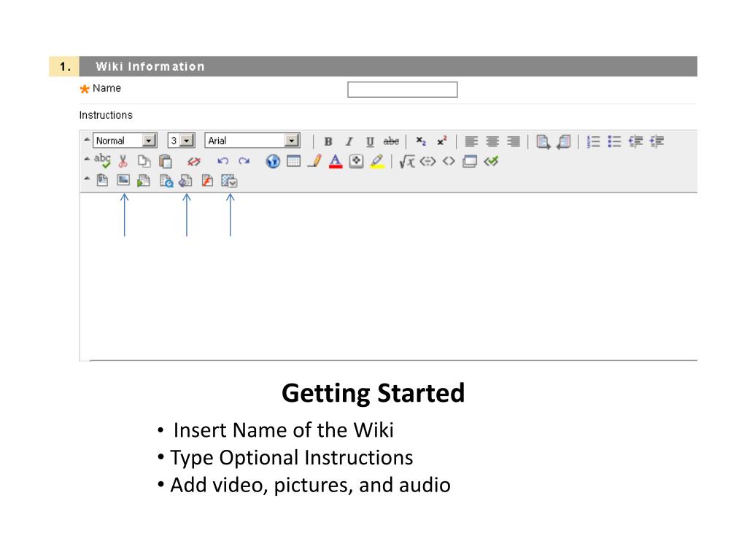Open the square root equation editor
Viewport: 747px width, 560px height.
point(406,162)
